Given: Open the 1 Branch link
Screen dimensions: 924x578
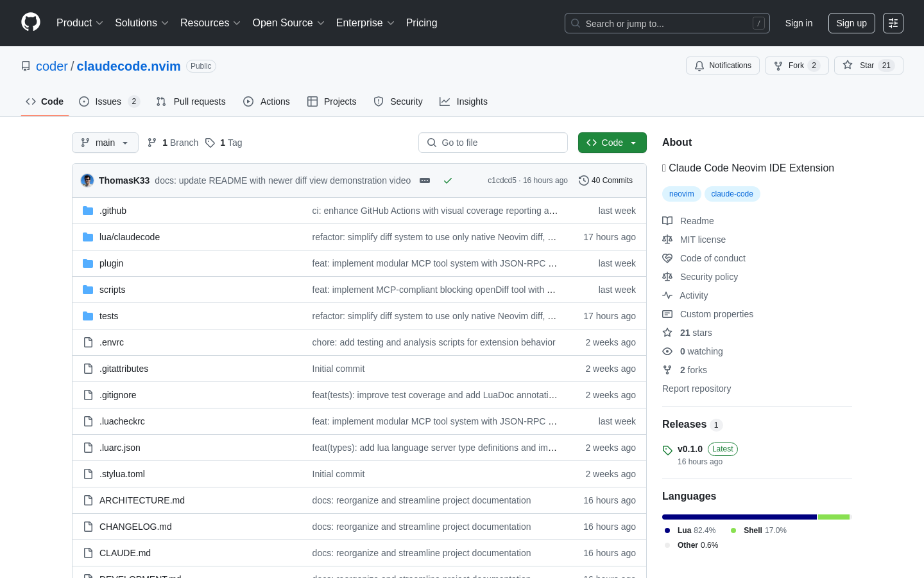Looking at the screenshot, I should pyautogui.click(x=173, y=143).
